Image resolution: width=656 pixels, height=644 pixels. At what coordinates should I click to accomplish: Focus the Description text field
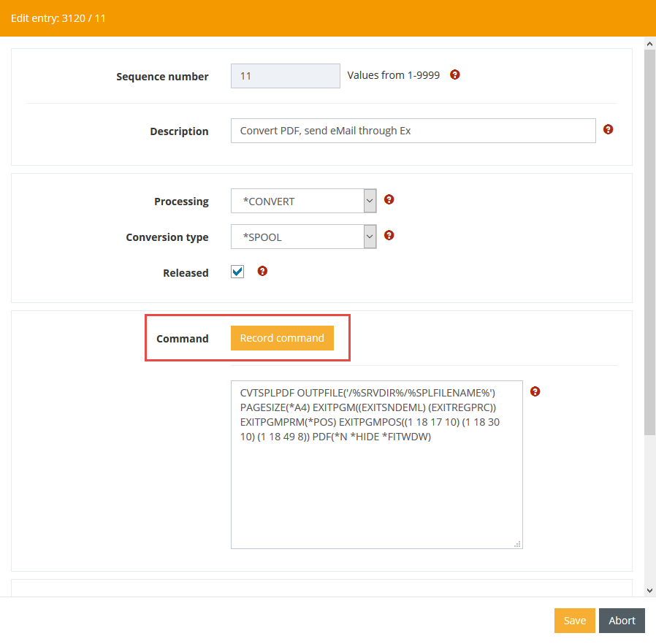coord(413,131)
